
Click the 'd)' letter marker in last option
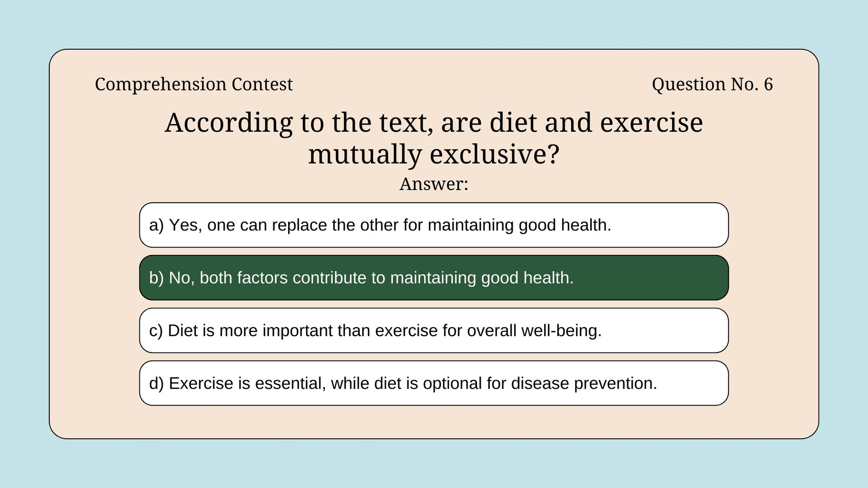click(156, 383)
